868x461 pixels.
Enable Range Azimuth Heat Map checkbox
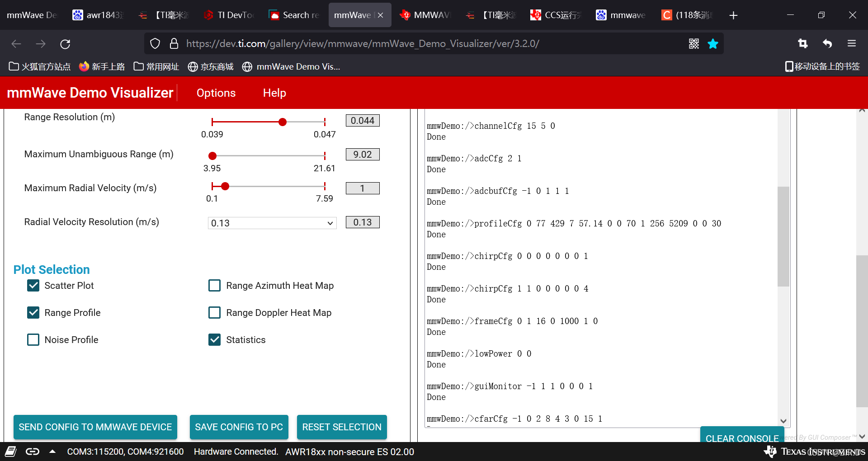pyautogui.click(x=215, y=286)
